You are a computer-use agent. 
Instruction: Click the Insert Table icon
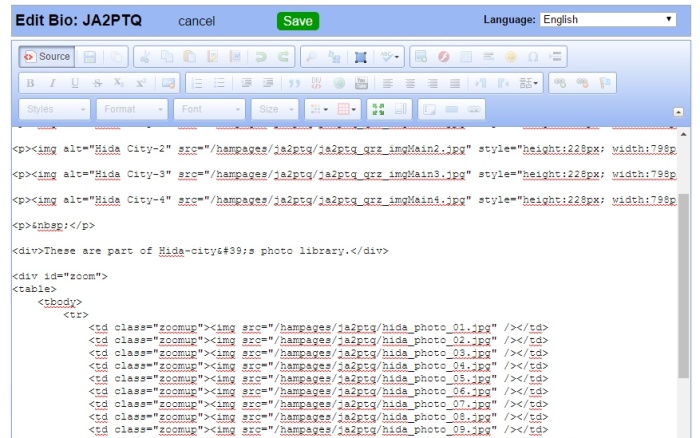pos(466,57)
